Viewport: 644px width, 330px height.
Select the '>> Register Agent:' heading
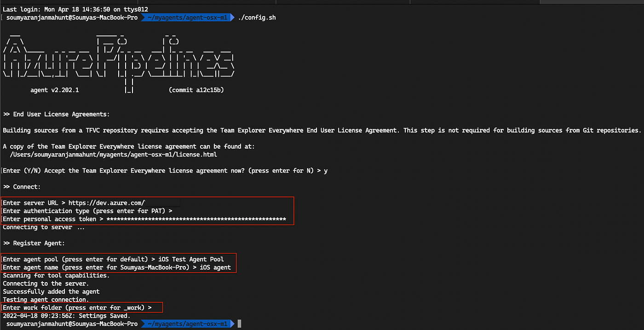(x=34, y=243)
